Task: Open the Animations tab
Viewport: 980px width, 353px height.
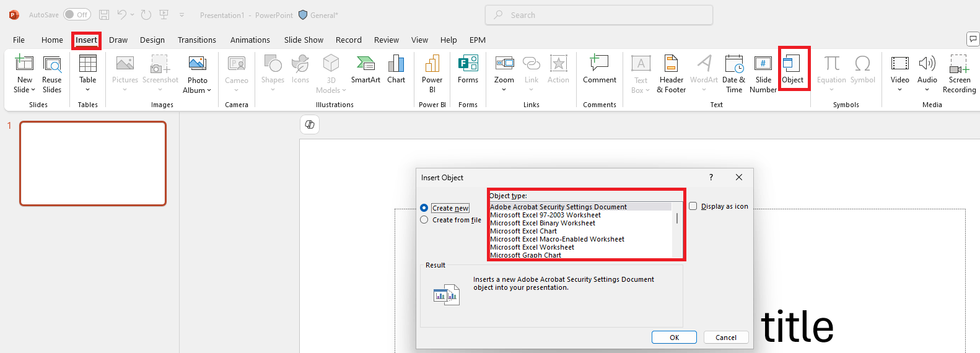Action: pos(250,40)
